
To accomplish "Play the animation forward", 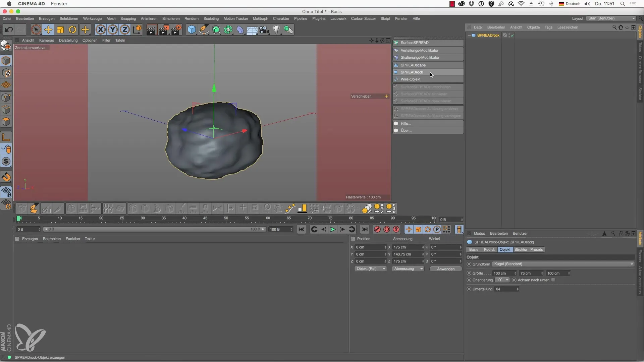I will point(333,230).
